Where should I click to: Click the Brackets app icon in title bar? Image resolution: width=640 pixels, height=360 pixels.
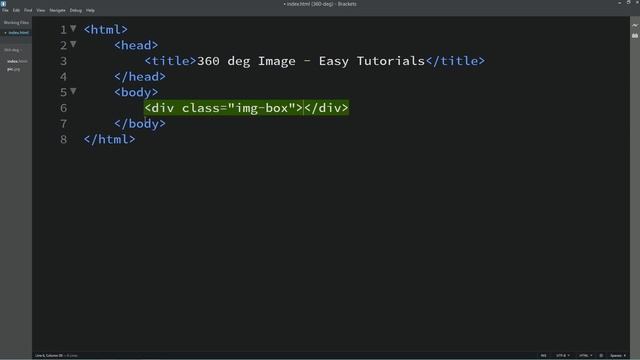click(4, 3)
